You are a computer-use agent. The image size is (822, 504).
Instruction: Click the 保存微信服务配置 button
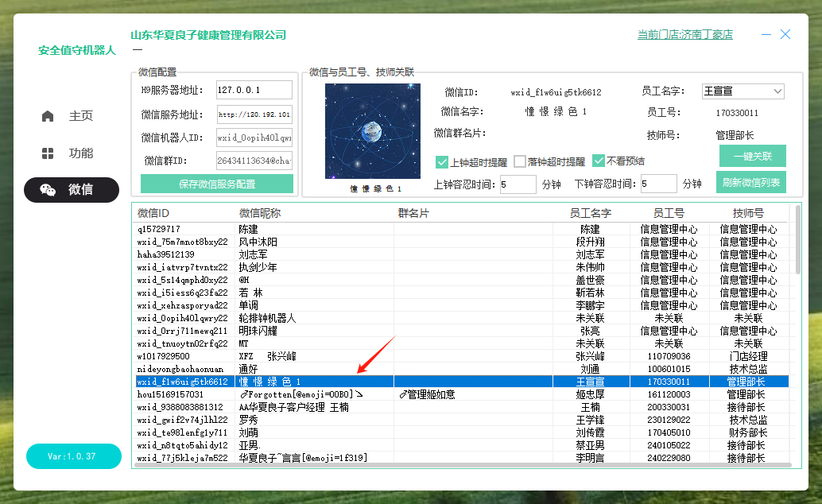pos(217,184)
